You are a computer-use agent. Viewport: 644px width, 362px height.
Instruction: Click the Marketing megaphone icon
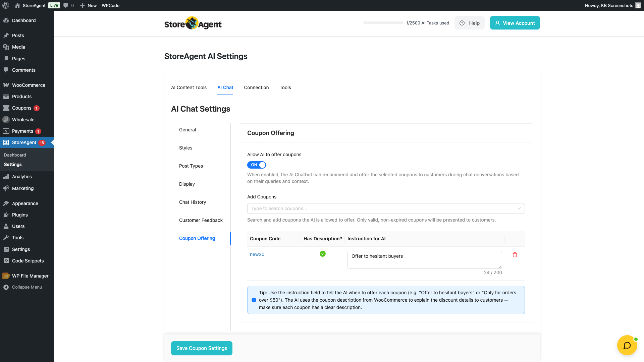click(x=6, y=188)
